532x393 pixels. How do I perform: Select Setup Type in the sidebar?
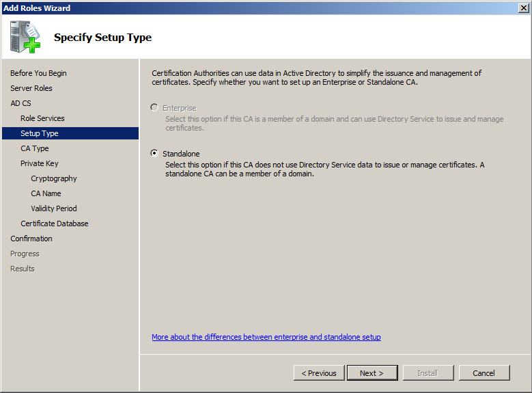click(x=40, y=133)
